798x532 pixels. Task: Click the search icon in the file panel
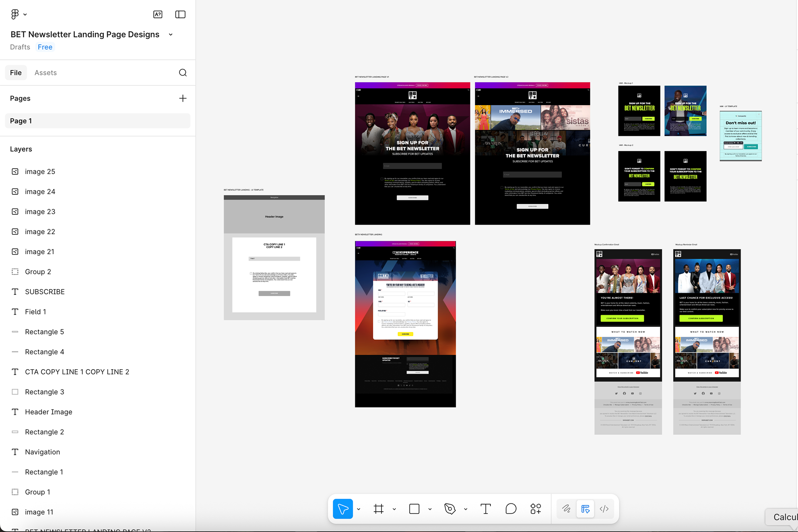(183, 73)
